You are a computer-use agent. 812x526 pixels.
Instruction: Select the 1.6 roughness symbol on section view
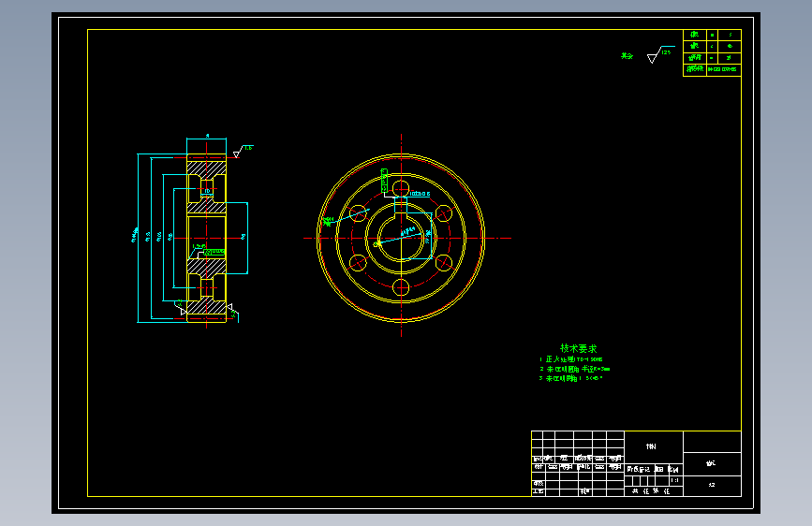click(243, 152)
